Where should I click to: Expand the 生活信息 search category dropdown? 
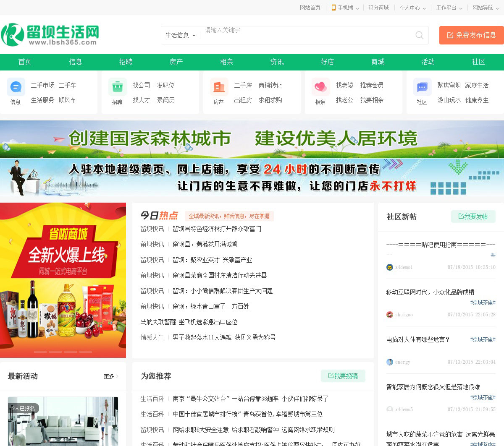point(181,35)
